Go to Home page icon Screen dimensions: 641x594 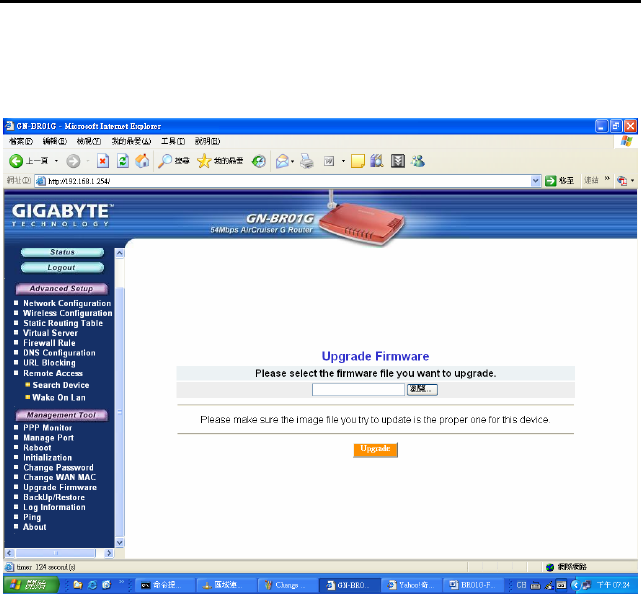[x=142, y=161]
